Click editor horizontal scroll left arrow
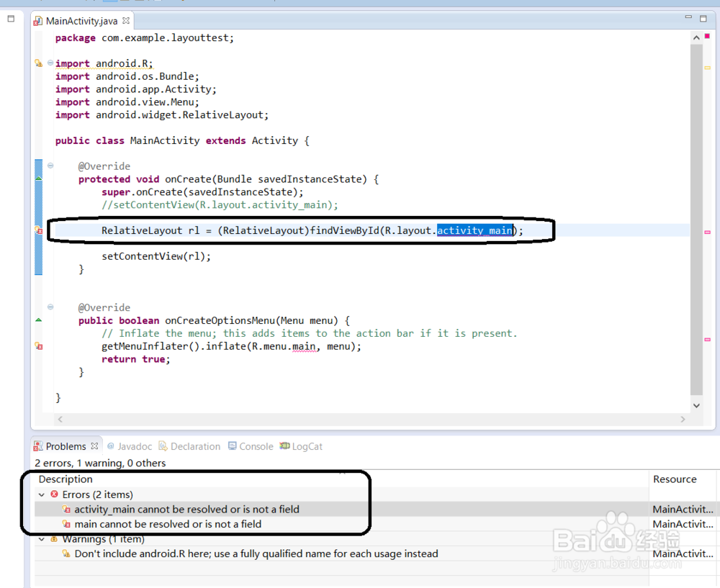720x588 pixels. point(60,419)
